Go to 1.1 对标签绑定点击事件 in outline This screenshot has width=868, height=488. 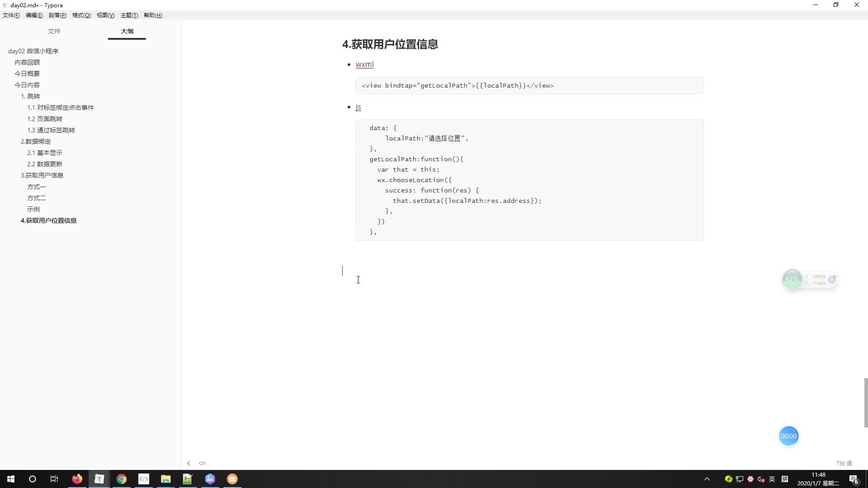[61, 108]
